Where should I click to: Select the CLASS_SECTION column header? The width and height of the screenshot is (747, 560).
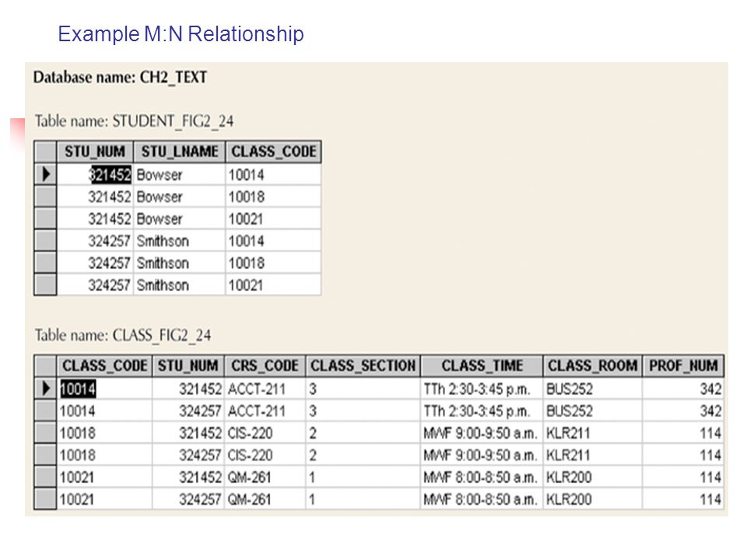(x=363, y=366)
